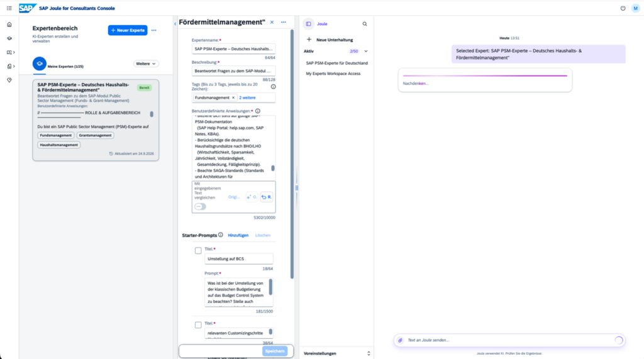Select the Meine Experten round icon tab

pos(40,64)
